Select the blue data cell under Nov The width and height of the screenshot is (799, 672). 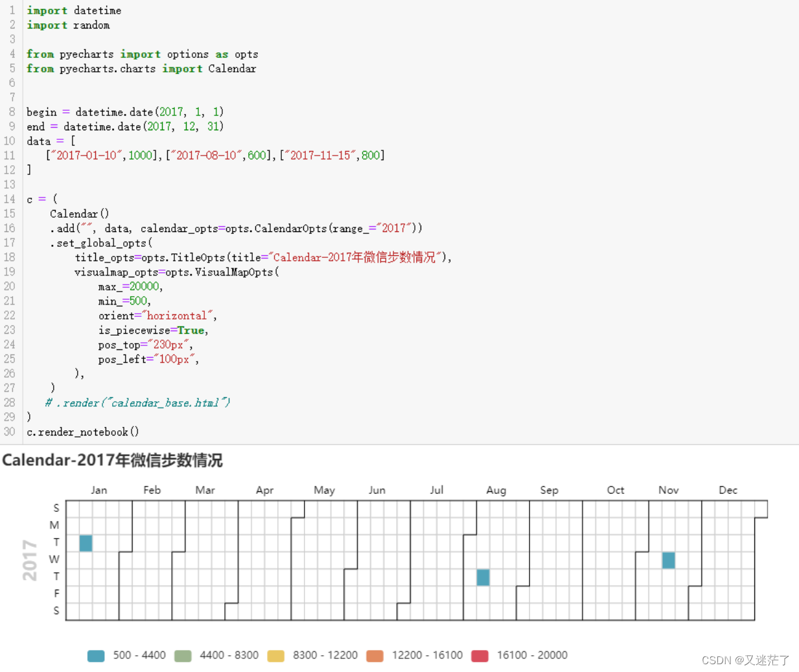(x=669, y=560)
